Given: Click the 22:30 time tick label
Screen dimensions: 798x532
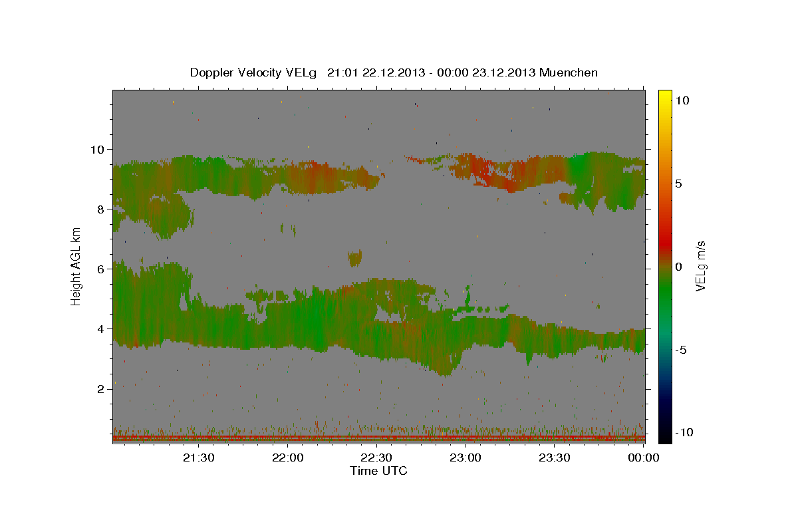Looking at the screenshot, I should (376, 458).
